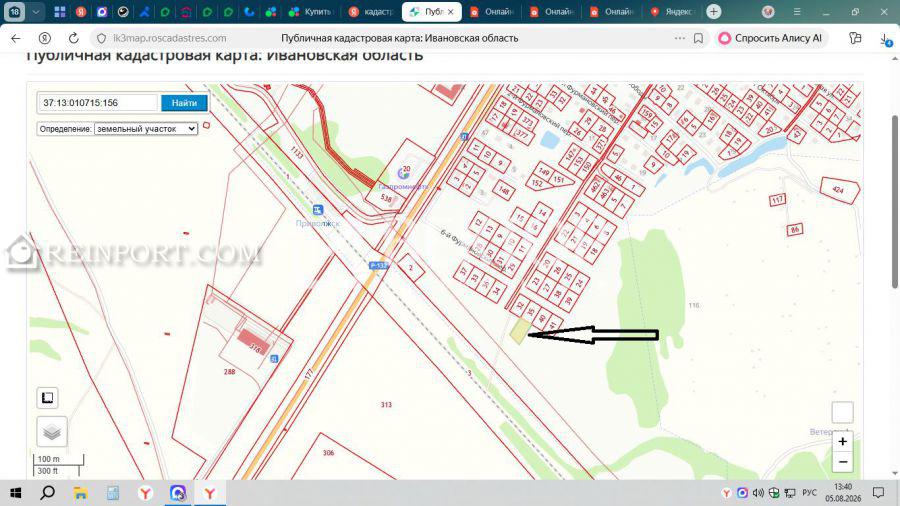Zoom out with the minus map button
Screen dimensions: 900x506
pyautogui.click(x=842, y=462)
